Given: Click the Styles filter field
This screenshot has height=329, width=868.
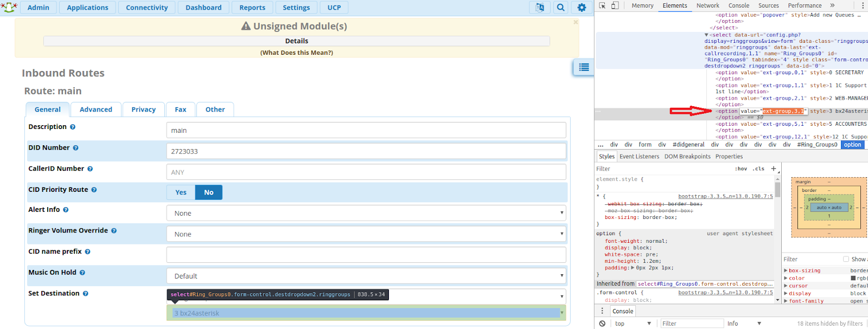Looking at the screenshot, I should [663, 169].
